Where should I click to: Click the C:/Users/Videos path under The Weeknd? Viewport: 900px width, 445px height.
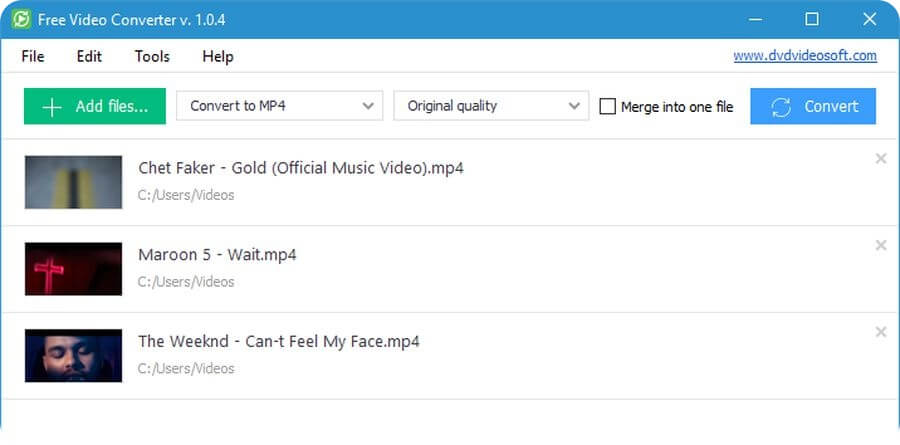point(186,369)
